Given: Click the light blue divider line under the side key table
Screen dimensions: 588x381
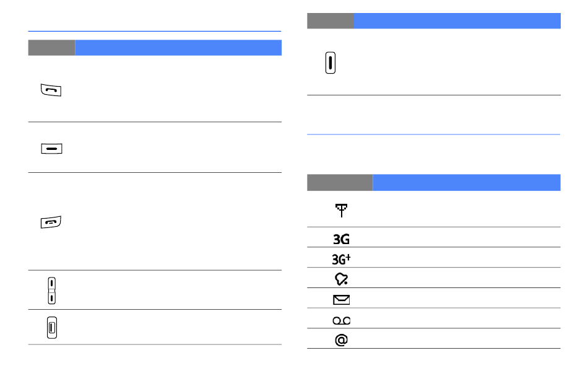Looking at the screenshot, I should click(433, 134).
